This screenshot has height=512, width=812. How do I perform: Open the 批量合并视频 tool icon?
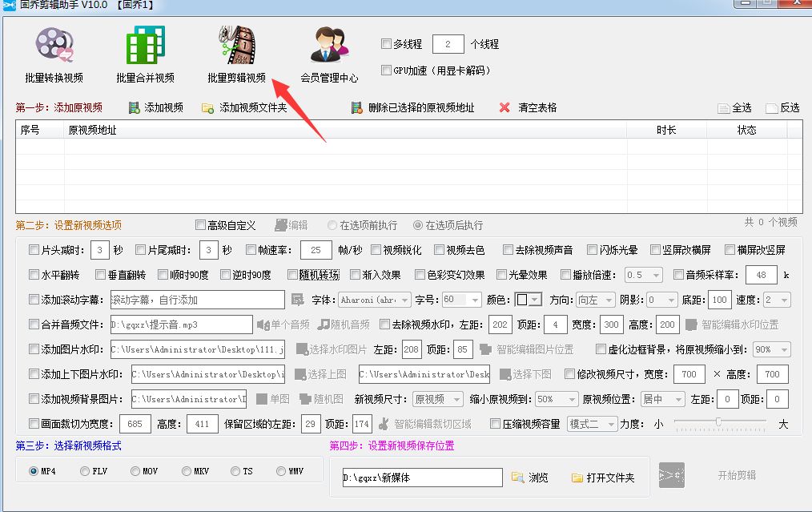point(145,46)
